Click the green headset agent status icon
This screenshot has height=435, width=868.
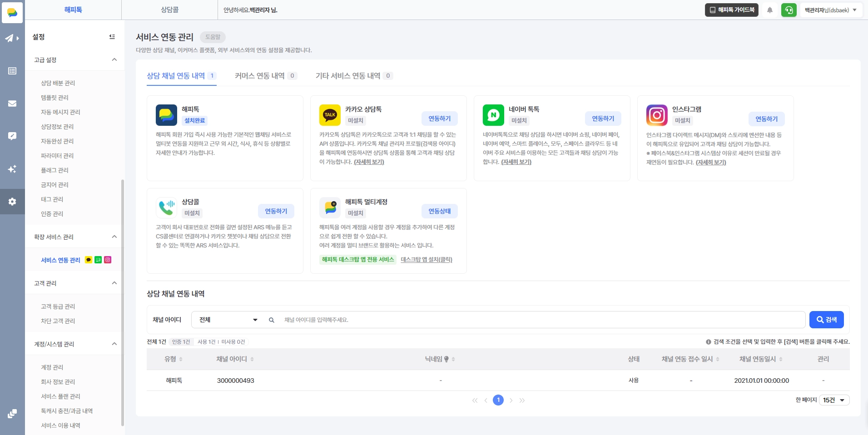789,10
